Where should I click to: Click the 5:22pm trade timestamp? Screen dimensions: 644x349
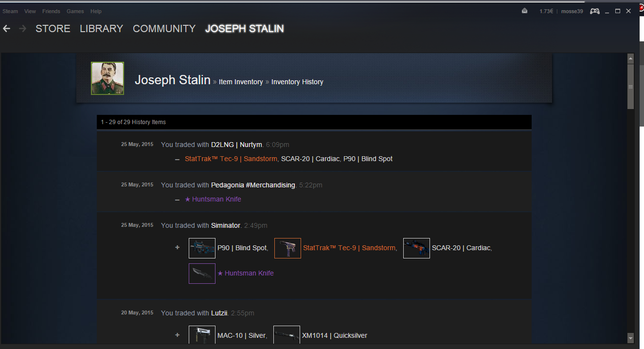(x=310, y=185)
